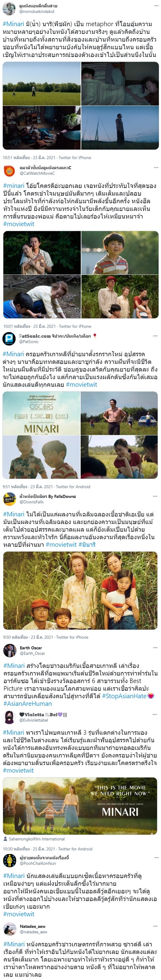The width and height of the screenshot is (161, 980).
Task: Open more options on the @PatSonic tweet
Action: click(155, 336)
